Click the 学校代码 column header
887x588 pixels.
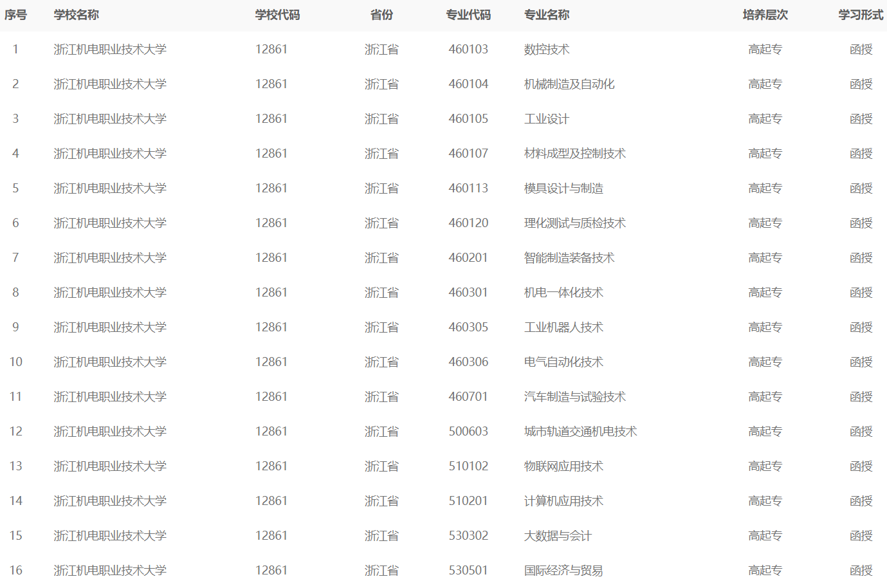coord(277,15)
